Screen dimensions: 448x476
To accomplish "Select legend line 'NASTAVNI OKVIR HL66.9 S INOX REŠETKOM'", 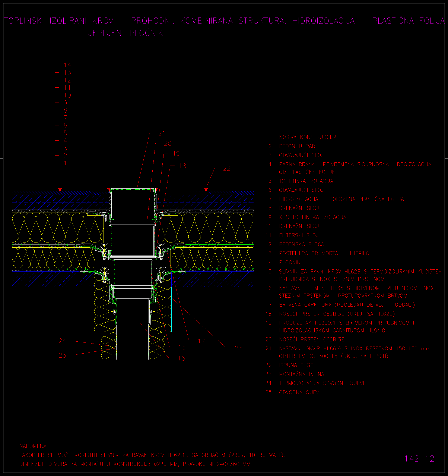I will click(355, 348).
